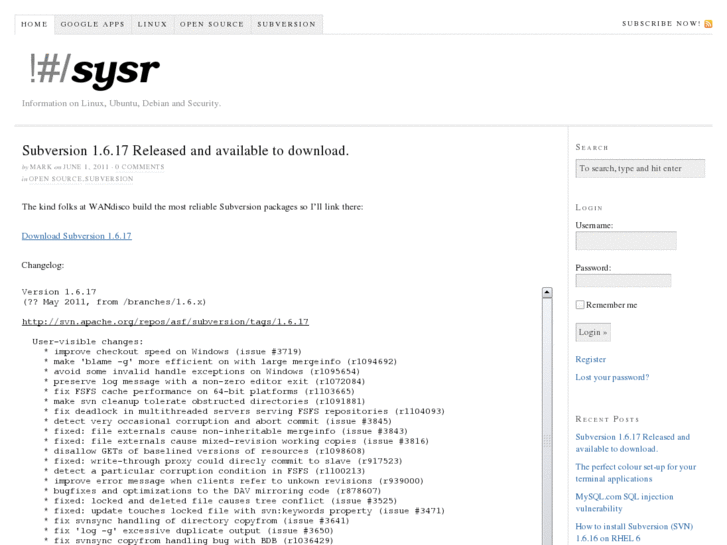
Task: Open the Home tab
Action: coord(34,24)
